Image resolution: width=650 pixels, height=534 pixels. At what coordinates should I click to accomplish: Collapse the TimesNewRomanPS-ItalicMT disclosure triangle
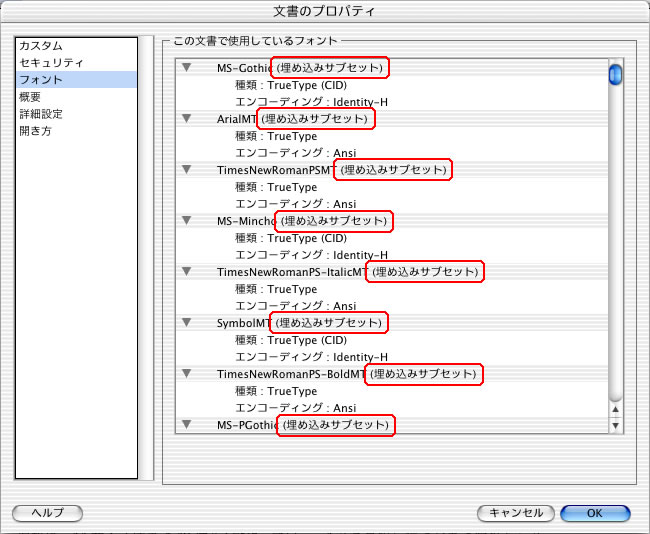[x=187, y=272]
